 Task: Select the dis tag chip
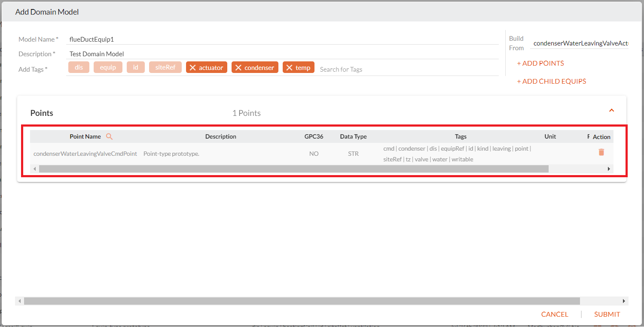79,67
